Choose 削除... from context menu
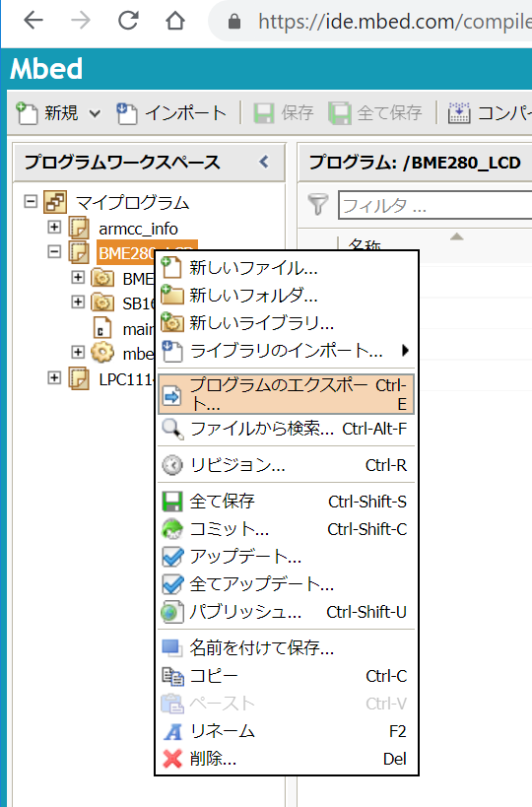Screen dimensions: 532x807 (286, 759)
